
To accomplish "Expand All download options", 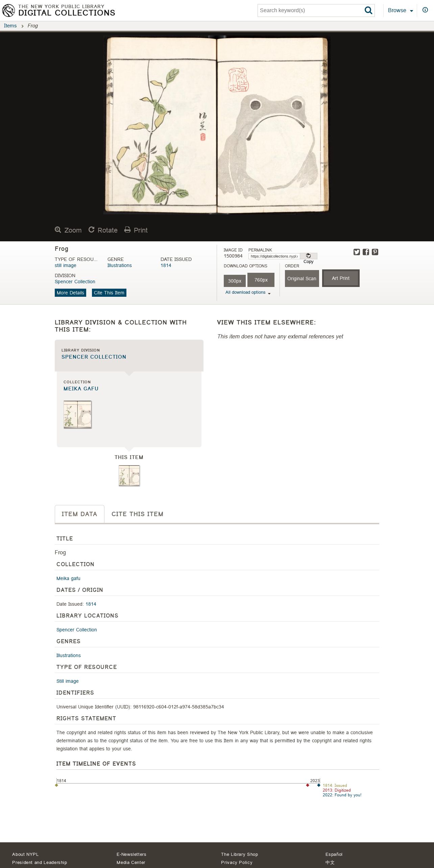I will click(x=248, y=292).
